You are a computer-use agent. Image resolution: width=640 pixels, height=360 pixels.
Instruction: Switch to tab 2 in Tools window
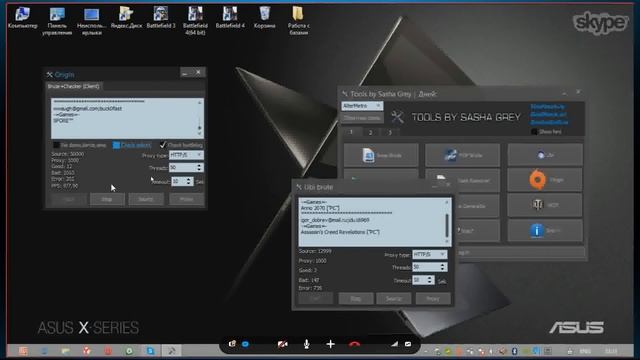(370, 132)
